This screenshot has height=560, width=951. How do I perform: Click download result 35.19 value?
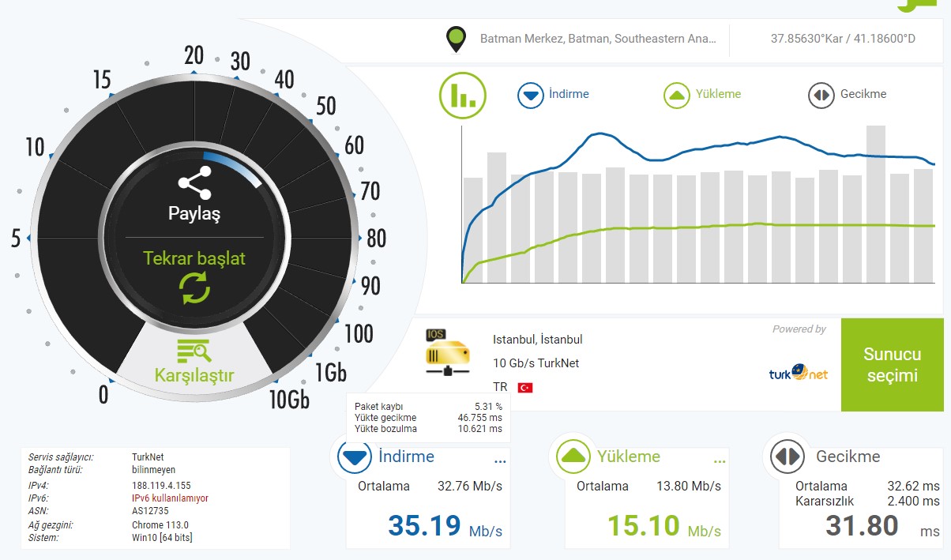point(424,525)
